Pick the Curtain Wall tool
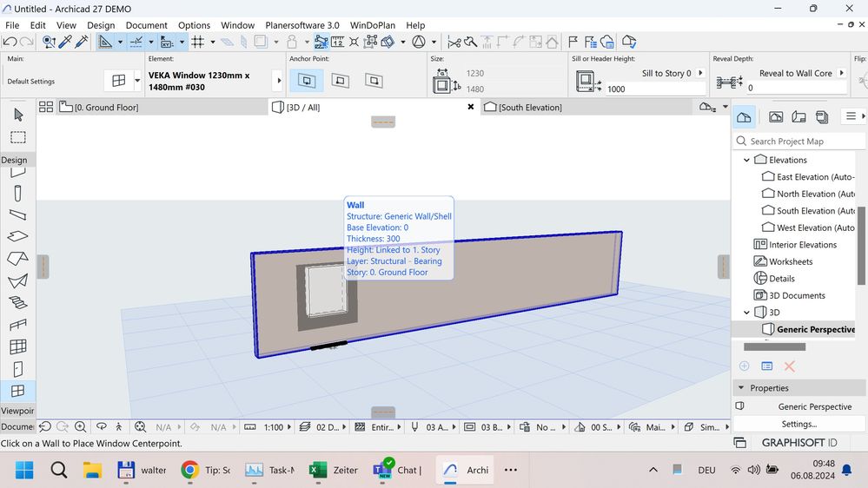868x488 pixels. coord(17,347)
